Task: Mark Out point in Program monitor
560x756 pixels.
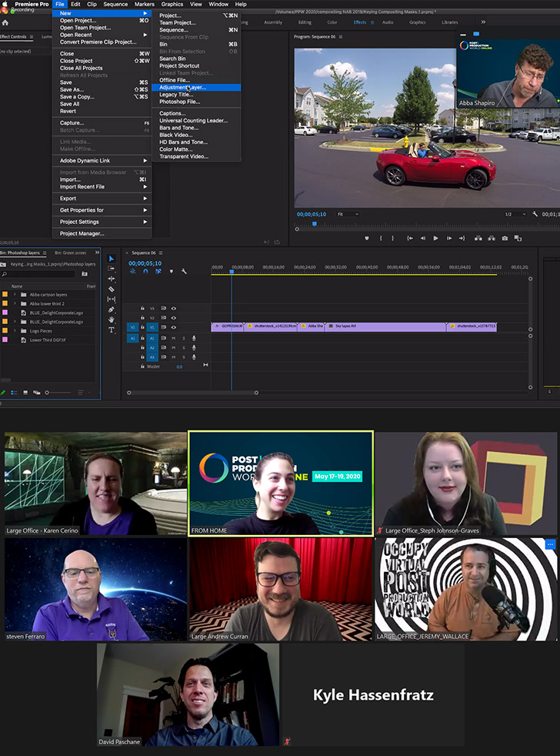Action: tap(393, 238)
